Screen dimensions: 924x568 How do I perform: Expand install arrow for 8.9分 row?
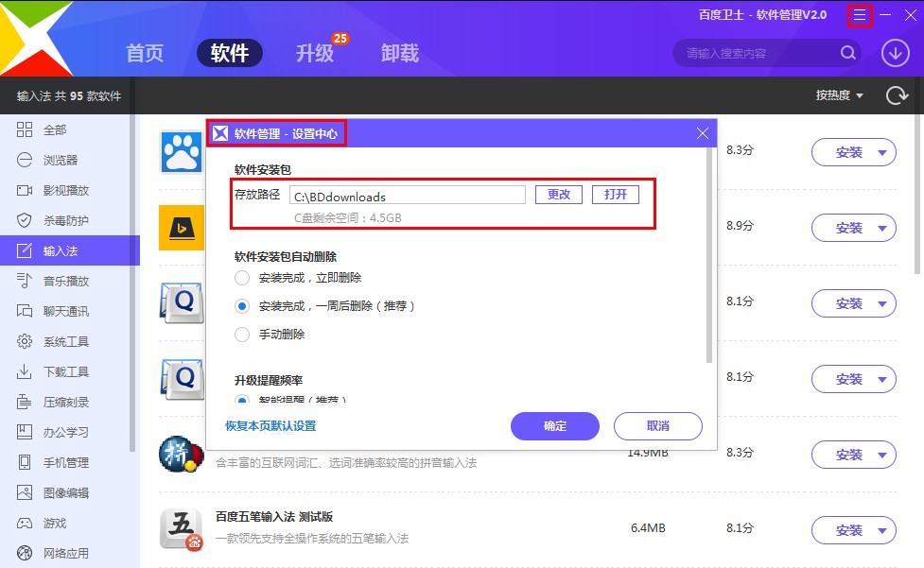pyautogui.click(x=881, y=228)
